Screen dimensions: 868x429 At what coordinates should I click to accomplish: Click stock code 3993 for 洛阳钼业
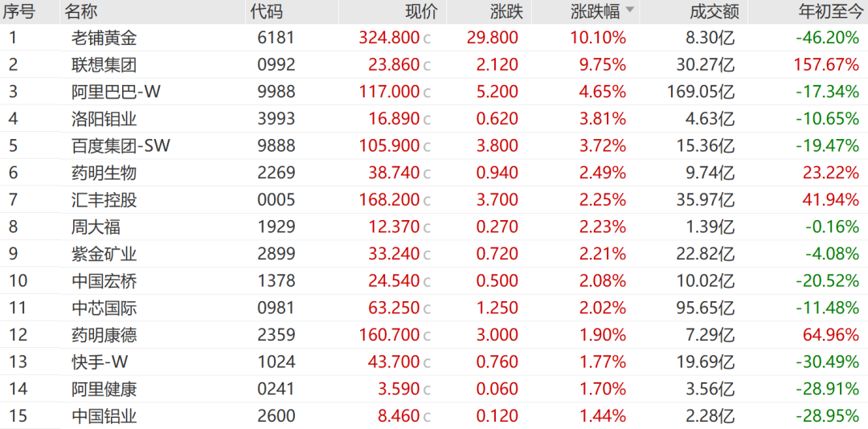[276, 118]
